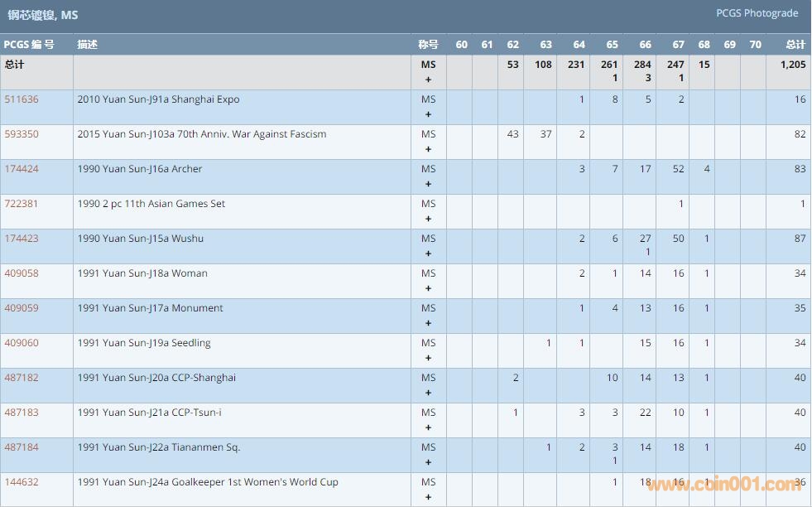Click the grade 65 column header
This screenshot has height=507, width=812.
pyautogui.click(x=612, y=45)
